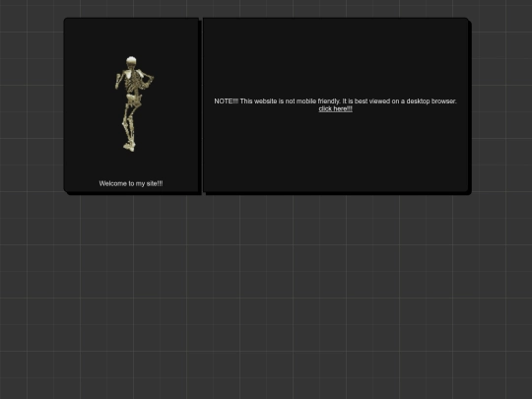The width and height of the screenshot is (532, 399).
Task: Click the empty area above the skeleton
Action: tap(131, 36)
